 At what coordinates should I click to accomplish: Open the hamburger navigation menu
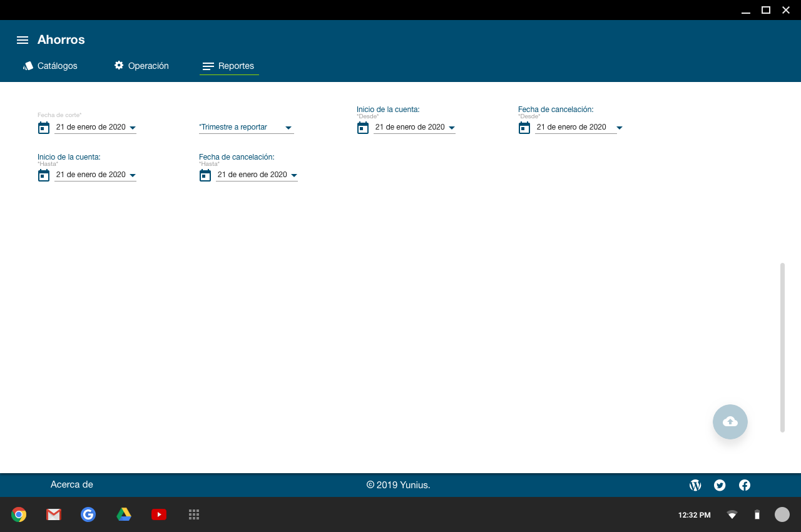coord(23,40)
